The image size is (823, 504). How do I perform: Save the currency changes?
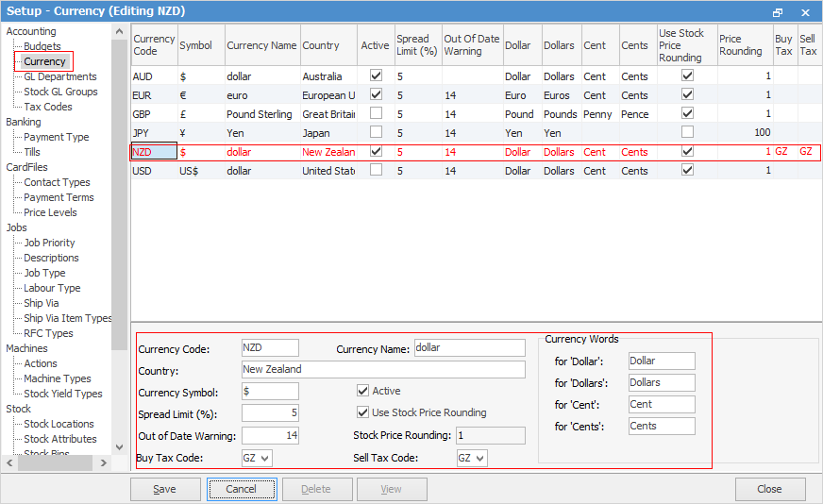(x=165, y=489)
